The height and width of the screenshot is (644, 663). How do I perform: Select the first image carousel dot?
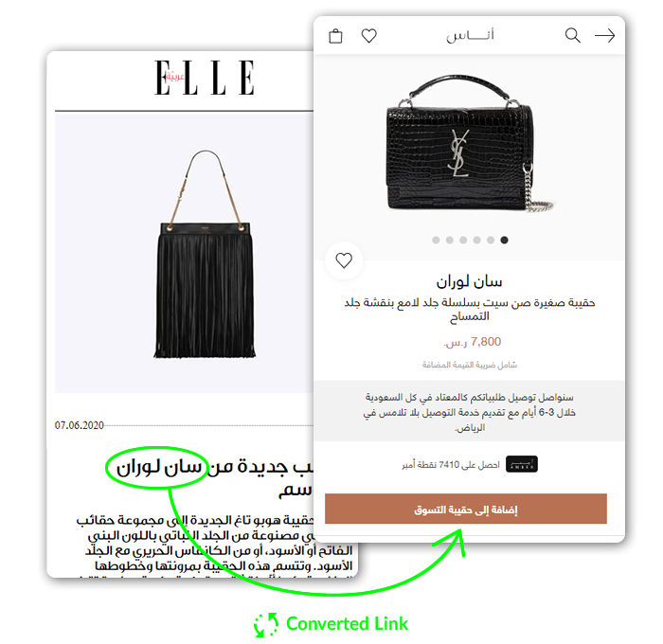(436, 241)
